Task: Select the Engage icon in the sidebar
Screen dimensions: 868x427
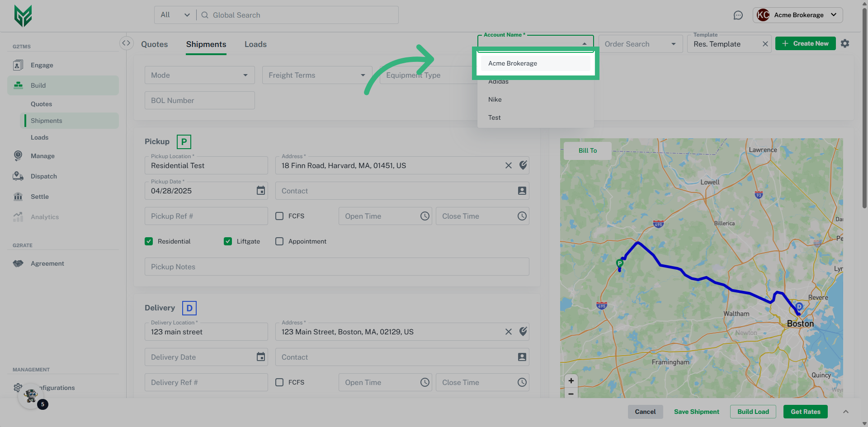Action: pyautogui.click(x=18, y=65)
